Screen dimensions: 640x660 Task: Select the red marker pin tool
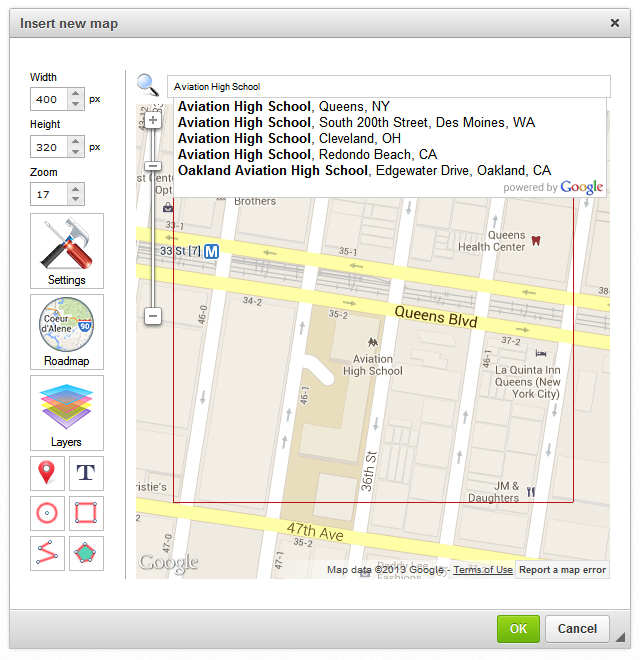pyautogui.click(x=47, y=473)
